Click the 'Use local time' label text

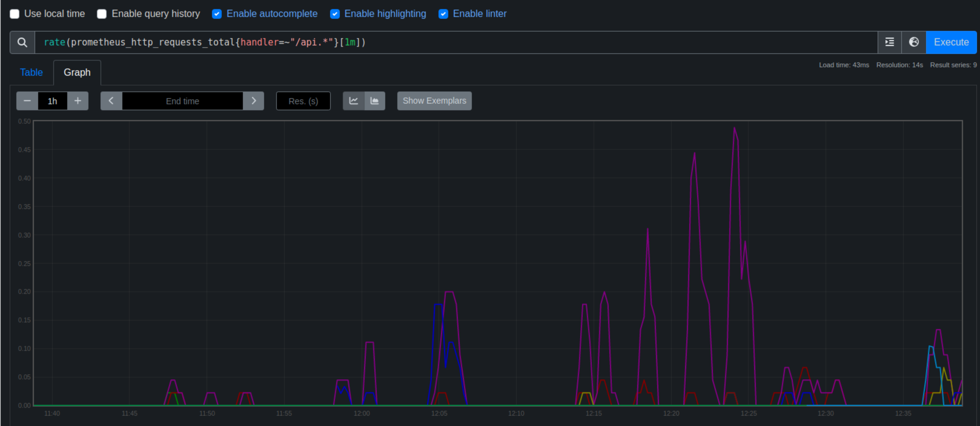coord(55,14)
